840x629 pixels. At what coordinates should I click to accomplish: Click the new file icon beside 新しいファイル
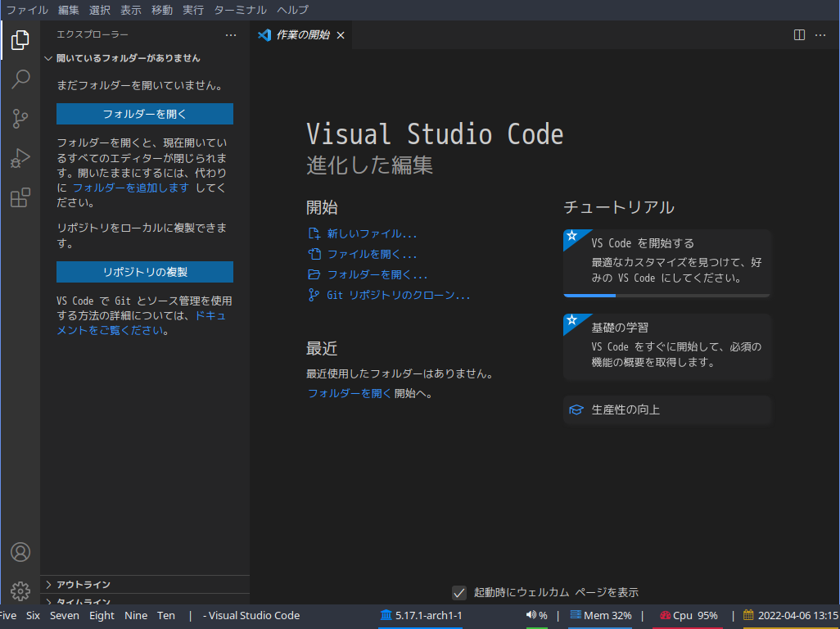314,233
